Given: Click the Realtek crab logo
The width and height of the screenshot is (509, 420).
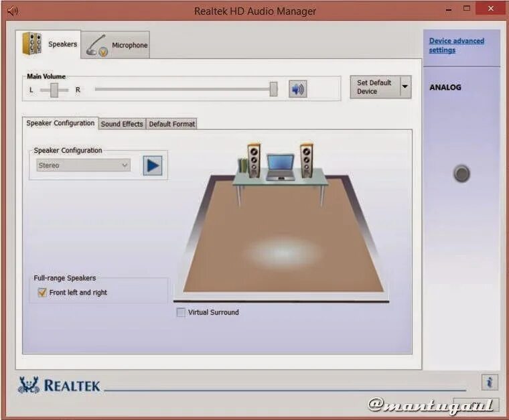Looking at the screenshot, I should pos(29,385).
